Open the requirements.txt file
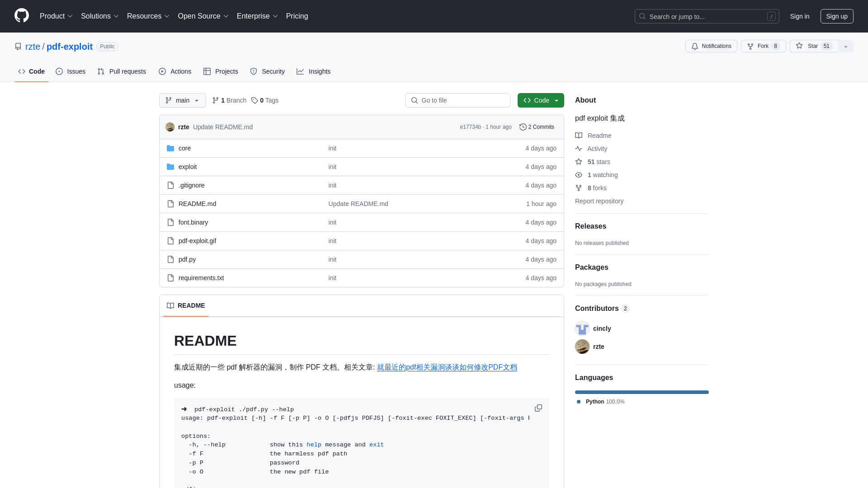This screenshot has height=488, width=868. click(x=201, y=278)
